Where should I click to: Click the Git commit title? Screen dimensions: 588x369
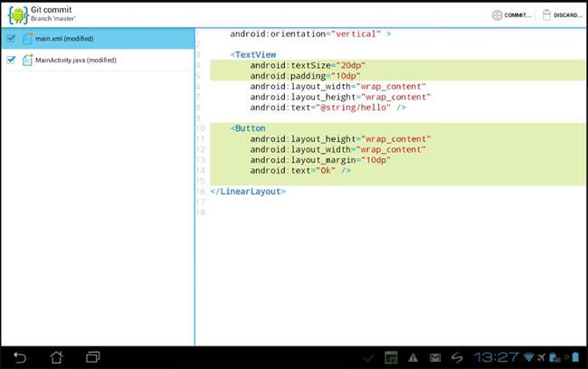point(51,10)
